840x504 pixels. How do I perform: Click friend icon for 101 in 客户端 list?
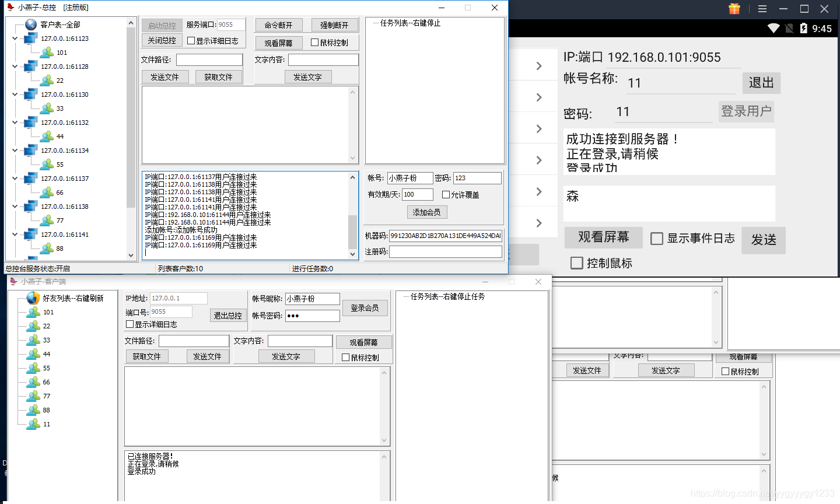tap(34, 312)
